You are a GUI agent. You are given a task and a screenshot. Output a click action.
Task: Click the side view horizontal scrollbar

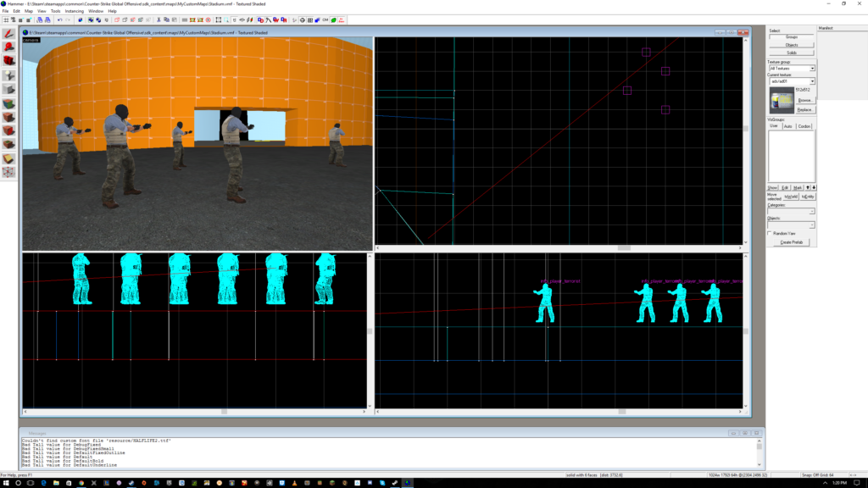559,412
